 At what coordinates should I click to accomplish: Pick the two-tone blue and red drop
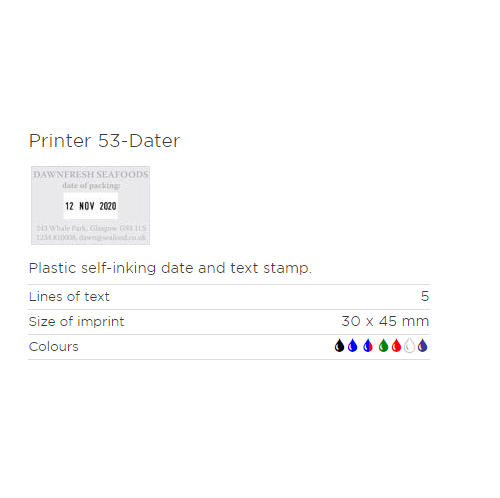coord(368,346)
